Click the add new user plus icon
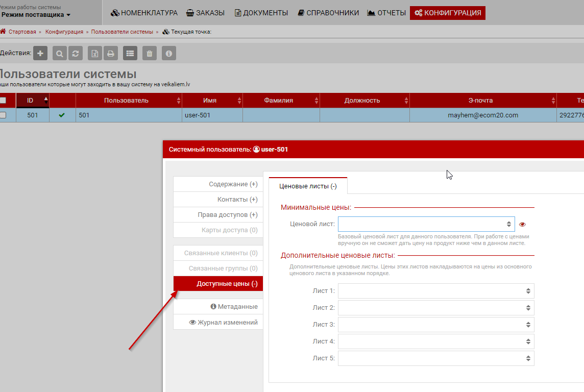Image resolution: width=584 pixels, height=392 pixels. (x=41, y=53)
